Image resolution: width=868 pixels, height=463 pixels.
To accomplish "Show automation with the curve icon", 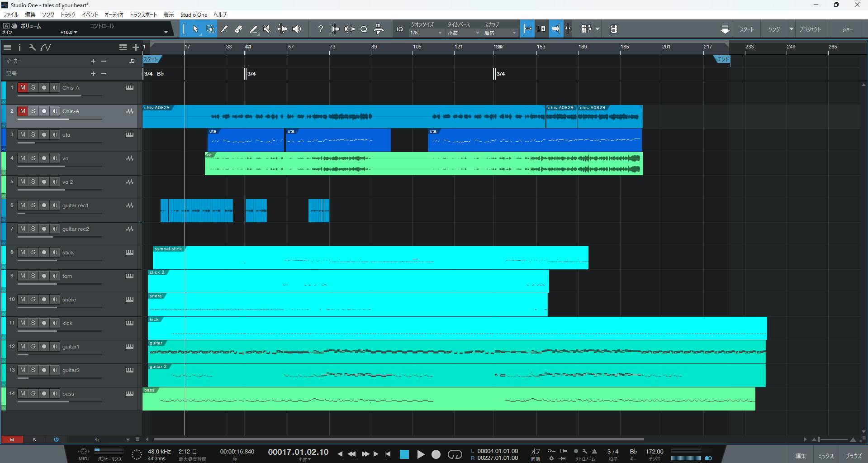I will coord(46,47).
